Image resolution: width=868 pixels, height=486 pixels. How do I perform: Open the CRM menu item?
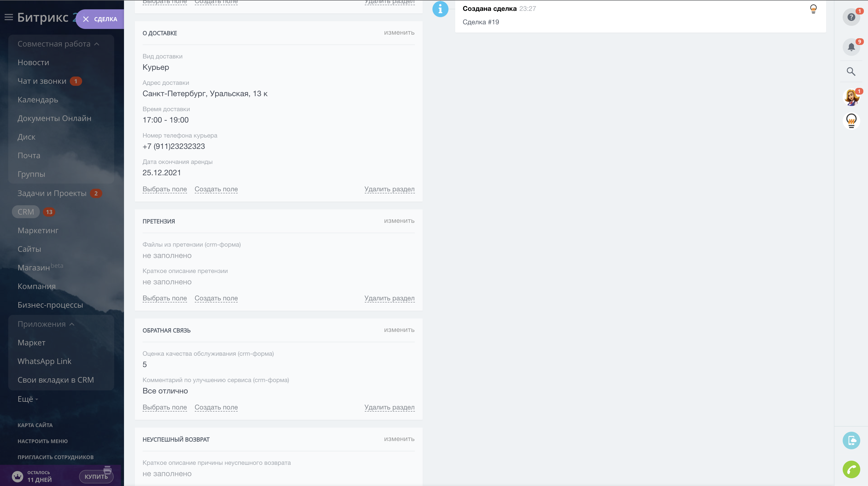point(26,211)
